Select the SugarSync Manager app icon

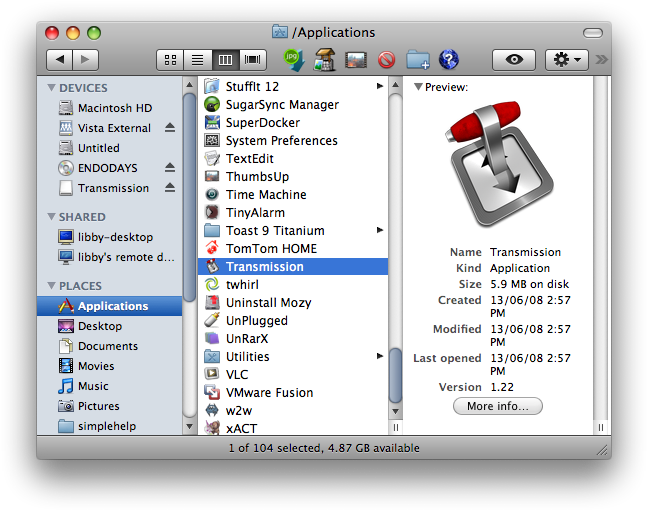click(x=212, y=104)
